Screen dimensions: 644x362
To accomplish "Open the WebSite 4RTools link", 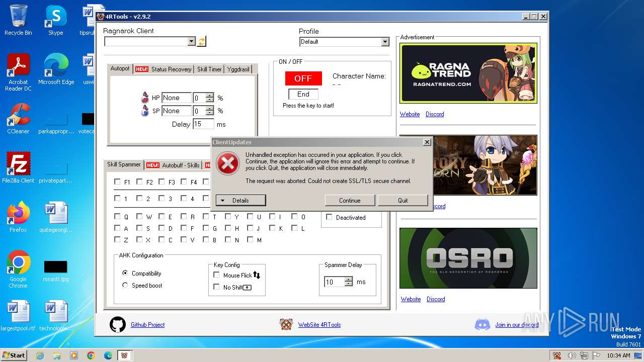I will point(319,325).
